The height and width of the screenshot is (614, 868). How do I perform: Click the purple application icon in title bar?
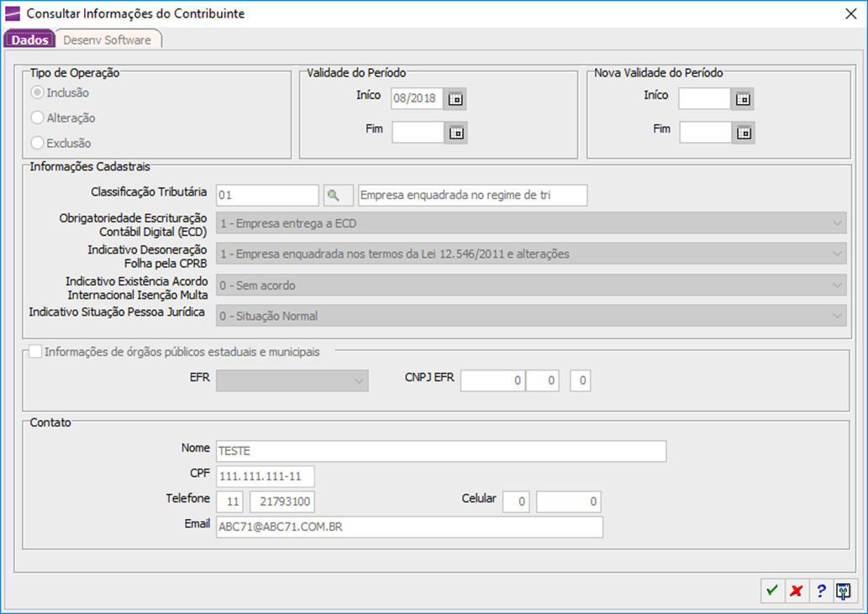click(12, 13)
